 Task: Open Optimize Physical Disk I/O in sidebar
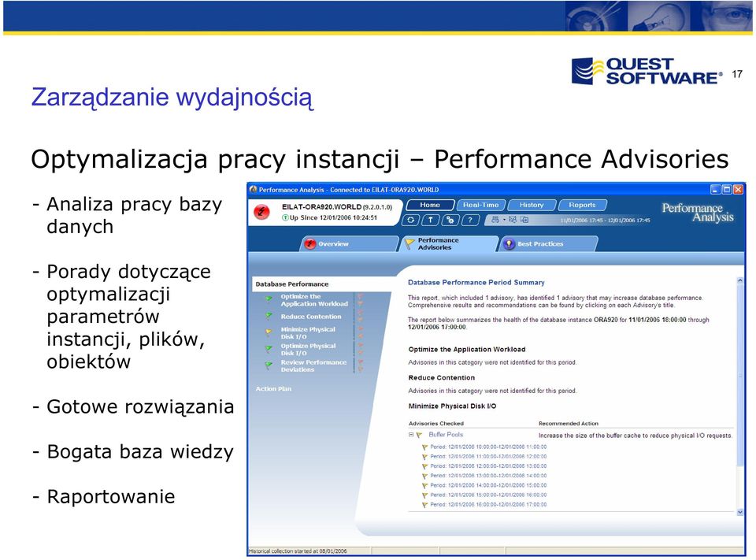[308, 349]
